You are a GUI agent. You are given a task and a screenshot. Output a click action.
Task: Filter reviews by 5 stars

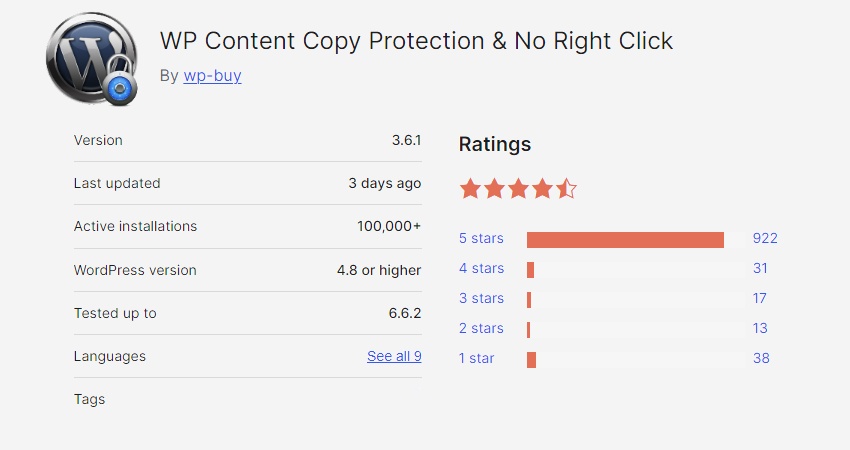(481, 239)
